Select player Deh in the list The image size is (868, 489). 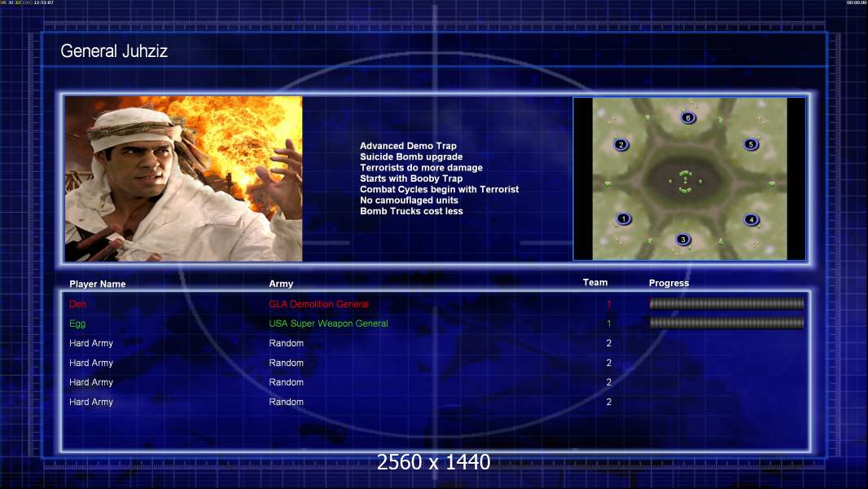77,304
